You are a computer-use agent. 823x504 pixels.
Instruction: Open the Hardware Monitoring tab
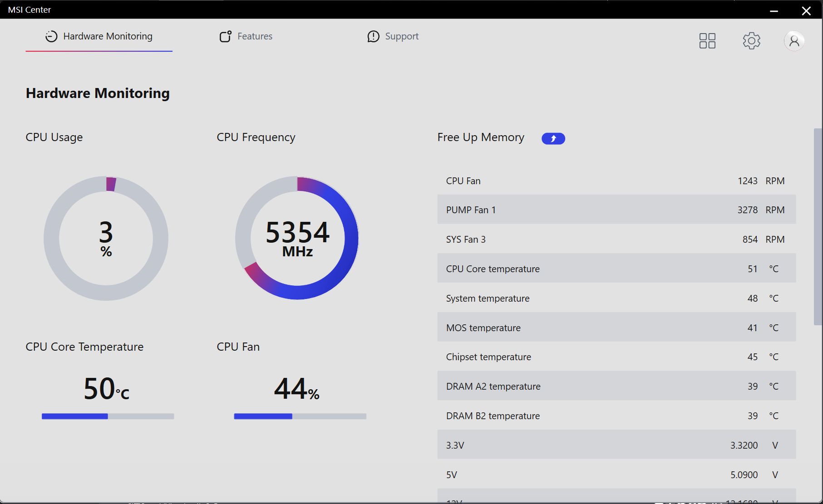[x=99, y=36]
